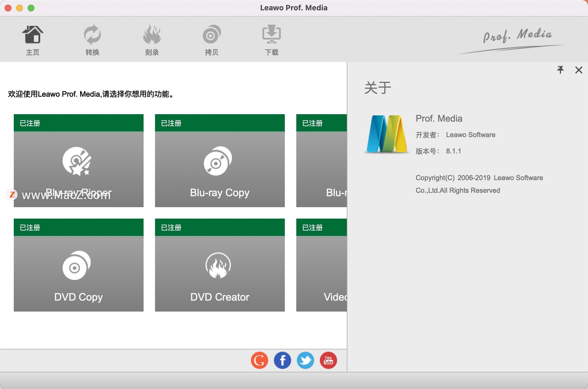Select the 主页 (Home) toolbar icon

tap(33, 39)
